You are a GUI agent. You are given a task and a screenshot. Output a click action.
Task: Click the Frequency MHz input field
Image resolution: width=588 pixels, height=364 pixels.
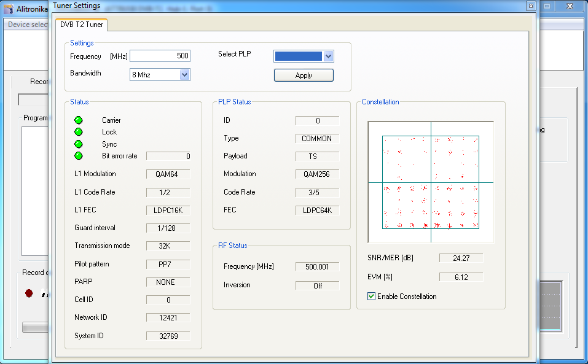click(160, 56)
